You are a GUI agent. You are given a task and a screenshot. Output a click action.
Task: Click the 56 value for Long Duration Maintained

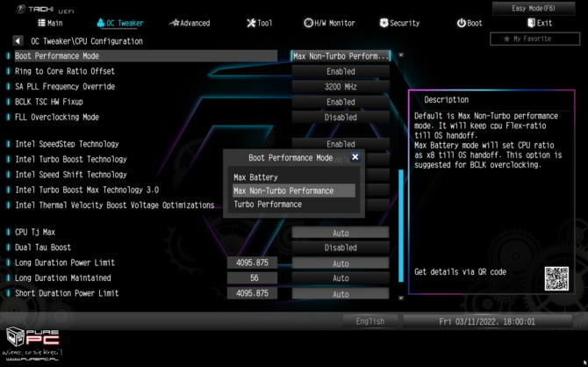coord(253,278)
